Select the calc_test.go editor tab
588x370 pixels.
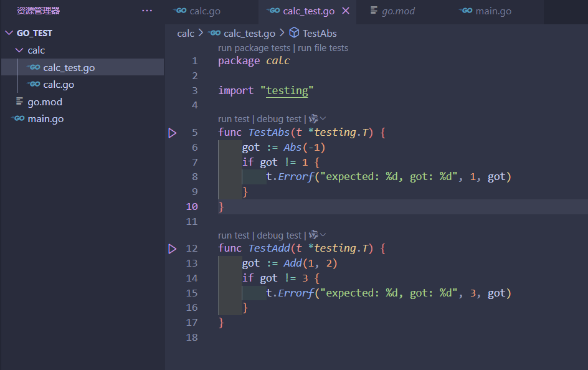(307, 11)
